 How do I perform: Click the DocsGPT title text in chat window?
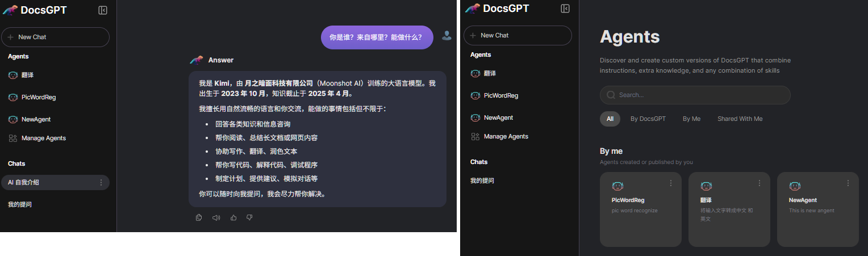pos(44,10)
